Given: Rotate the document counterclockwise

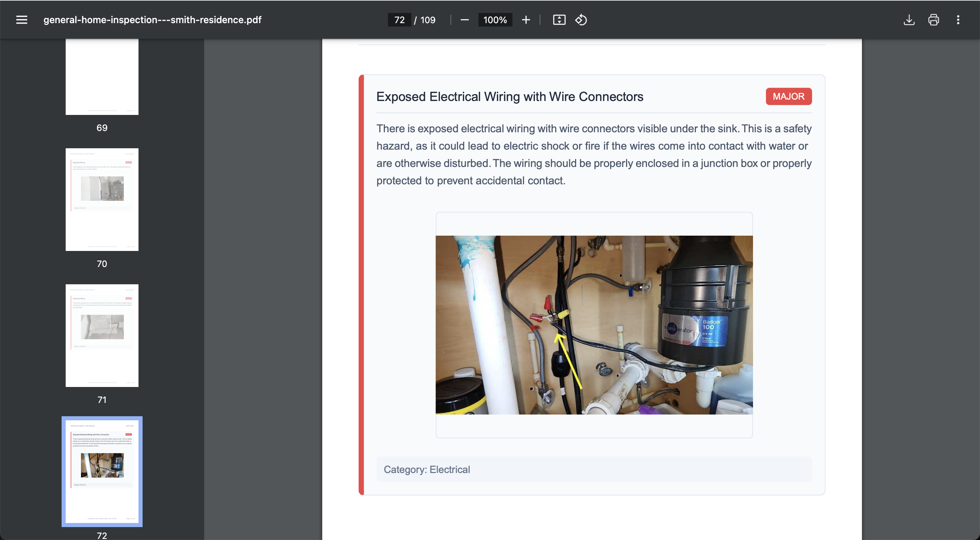Looking at the screenshot, I should (581, 20).
